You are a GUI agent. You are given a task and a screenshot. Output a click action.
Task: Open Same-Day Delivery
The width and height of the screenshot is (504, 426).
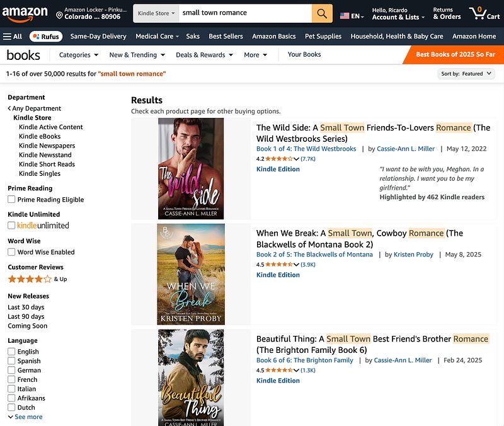click(x=98, y=37)
